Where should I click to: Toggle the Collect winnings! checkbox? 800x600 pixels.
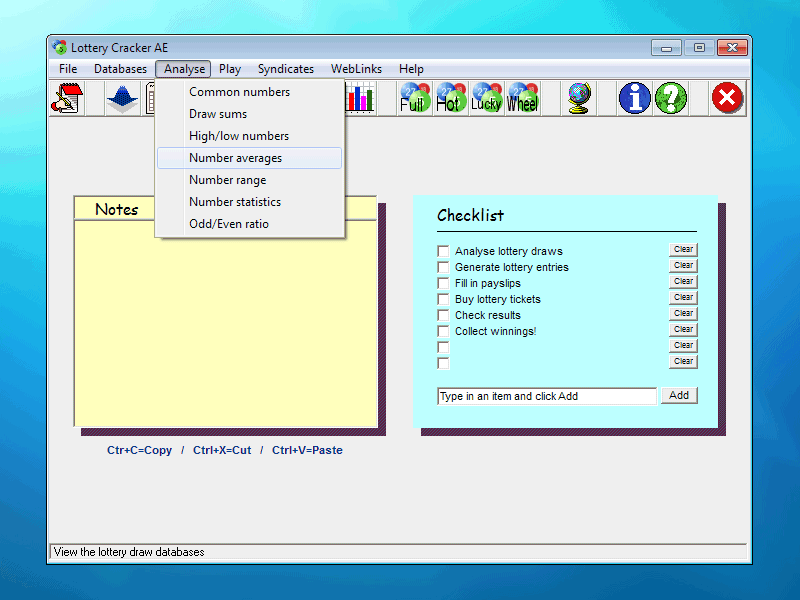pos(443,331)
